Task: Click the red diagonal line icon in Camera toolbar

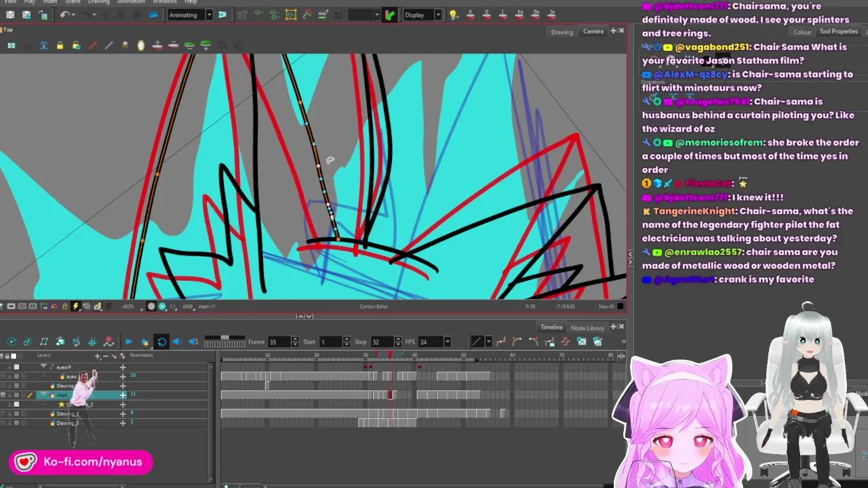Action: pyautogui.click(x=92, y=45)
